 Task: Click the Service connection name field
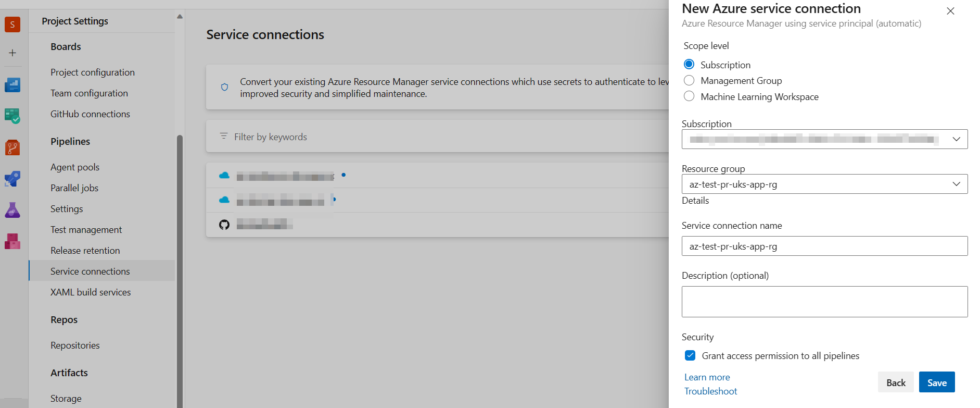[825, 246]
